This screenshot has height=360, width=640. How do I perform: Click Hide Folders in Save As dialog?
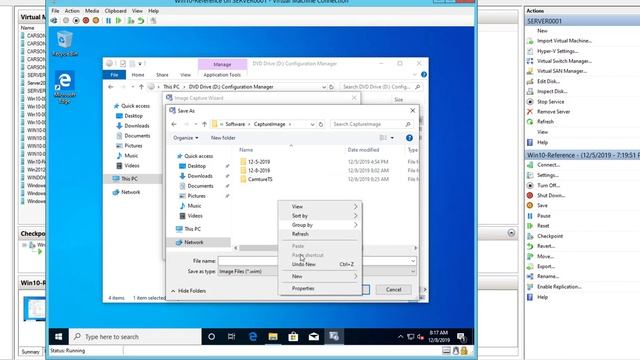188,291
